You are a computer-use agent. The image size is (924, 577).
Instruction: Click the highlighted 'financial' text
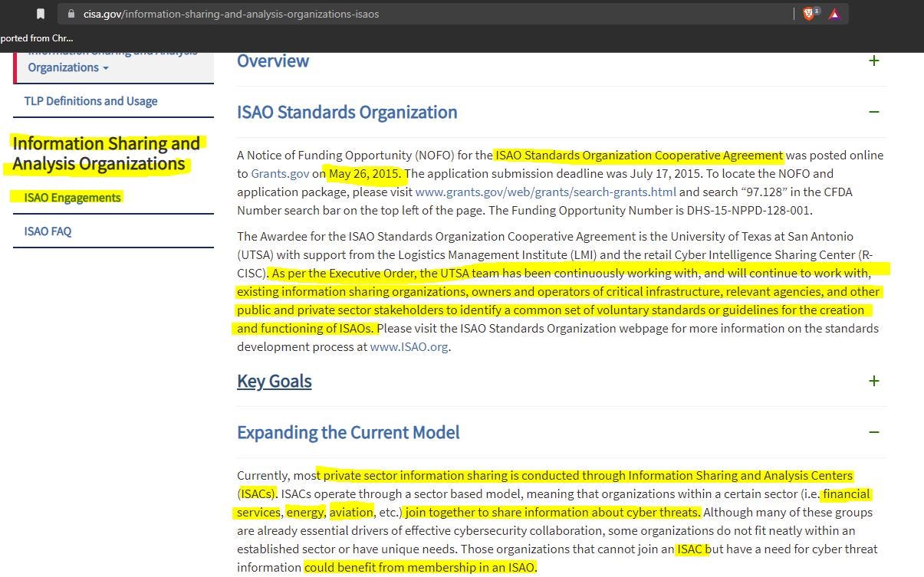847,493
